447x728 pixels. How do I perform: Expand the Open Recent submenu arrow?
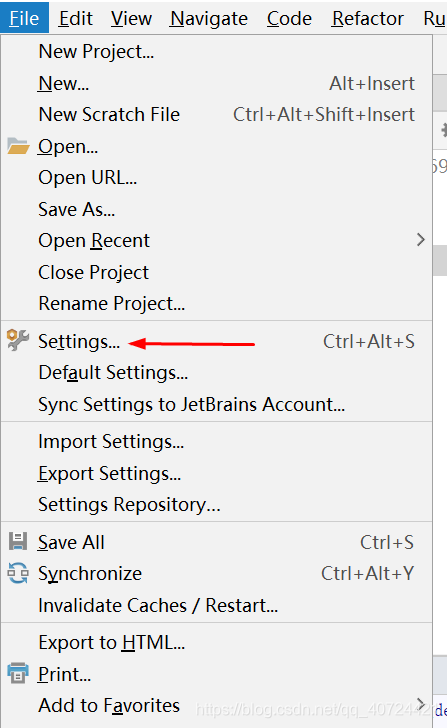pyautogui.click(x=421, y=240)
